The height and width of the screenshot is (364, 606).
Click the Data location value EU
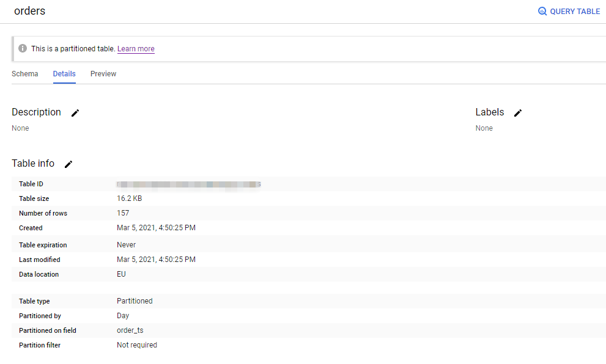(121, 274)
